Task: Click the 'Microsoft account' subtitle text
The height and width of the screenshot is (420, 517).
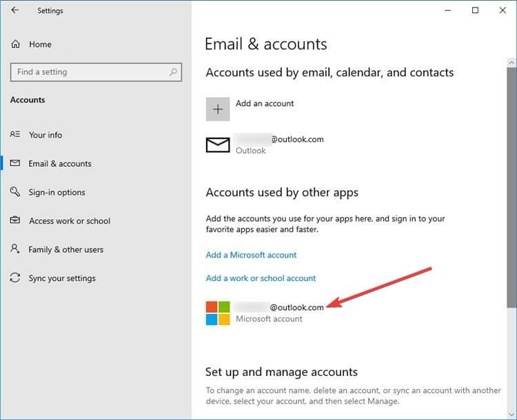Action: (x=269, y=319)
